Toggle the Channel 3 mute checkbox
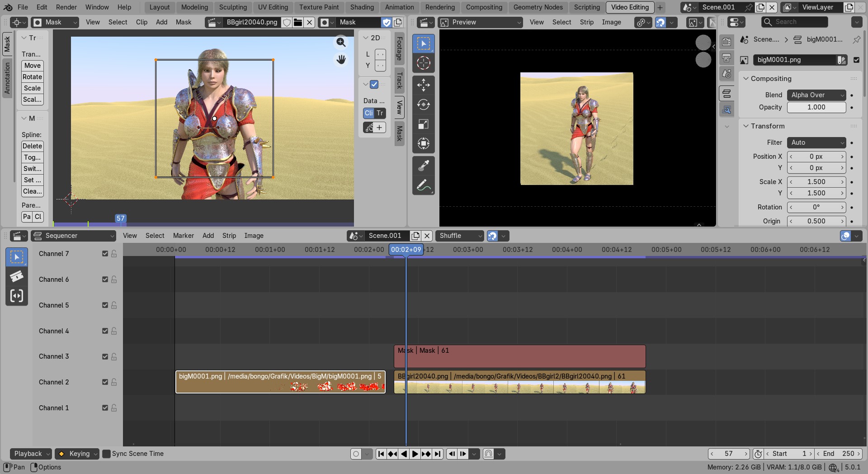The height and width of the screenshot is (474, 868). coord(105,356)
